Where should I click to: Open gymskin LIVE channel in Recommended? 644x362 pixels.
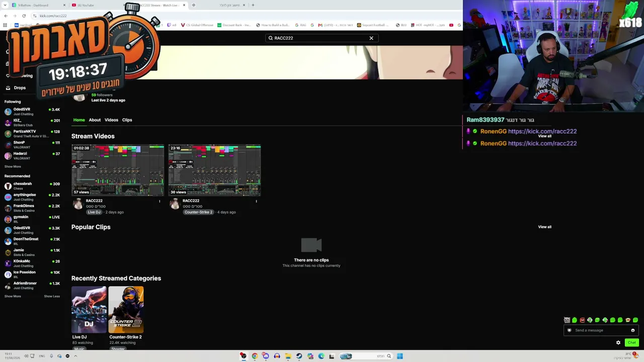[32, 219]
